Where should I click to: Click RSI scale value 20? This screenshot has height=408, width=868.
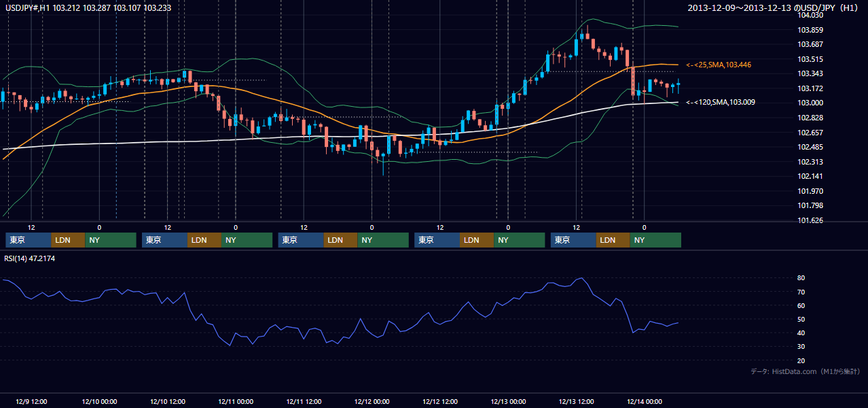point(801,360)
